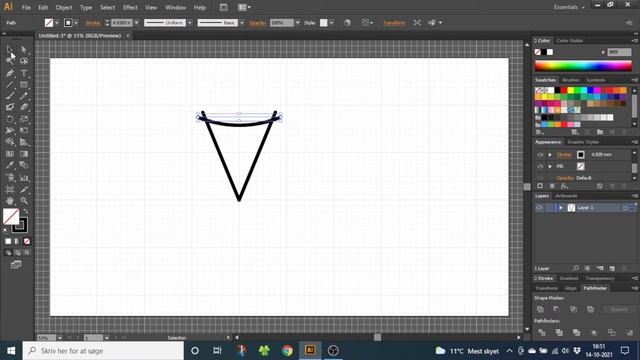
Task: Expand Stroke row in Appearance panel
Action: click(550, 155)
